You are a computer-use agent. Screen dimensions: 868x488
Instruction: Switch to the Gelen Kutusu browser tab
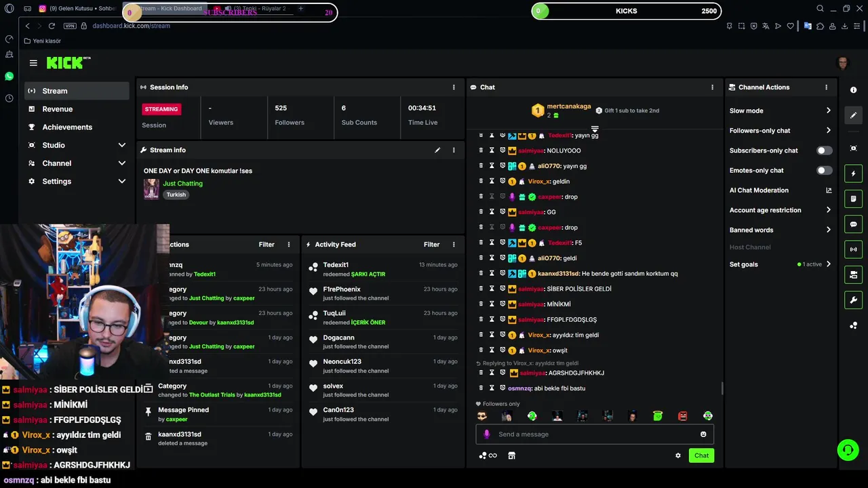pos(77,9)
